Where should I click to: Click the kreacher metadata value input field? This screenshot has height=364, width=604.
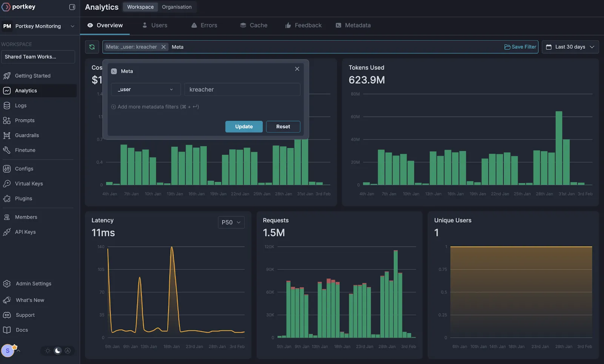(242, 89)
